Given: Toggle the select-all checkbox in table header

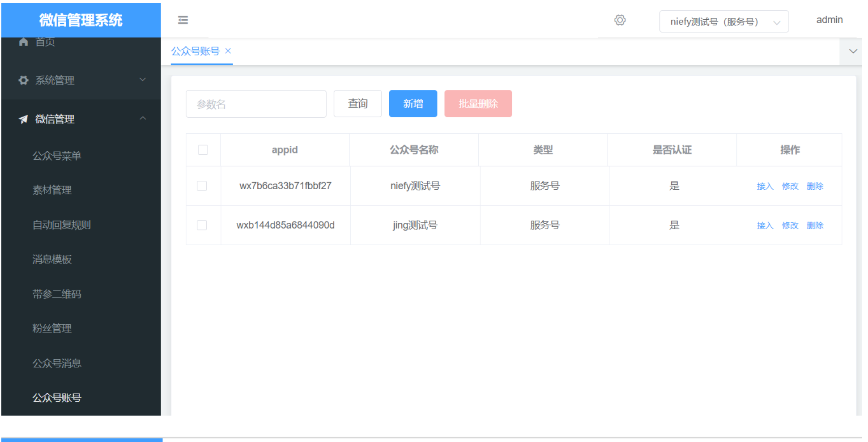Looking at the screenshot, I should (x=203, y=150).
